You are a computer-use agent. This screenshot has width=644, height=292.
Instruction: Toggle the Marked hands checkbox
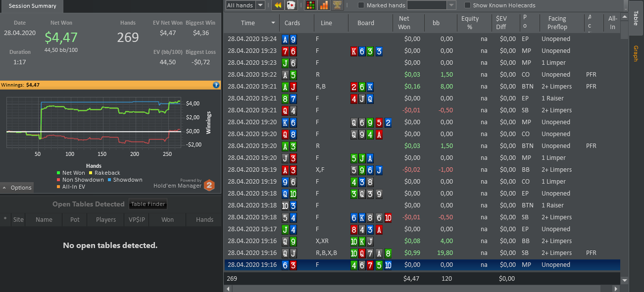(361, 5)
